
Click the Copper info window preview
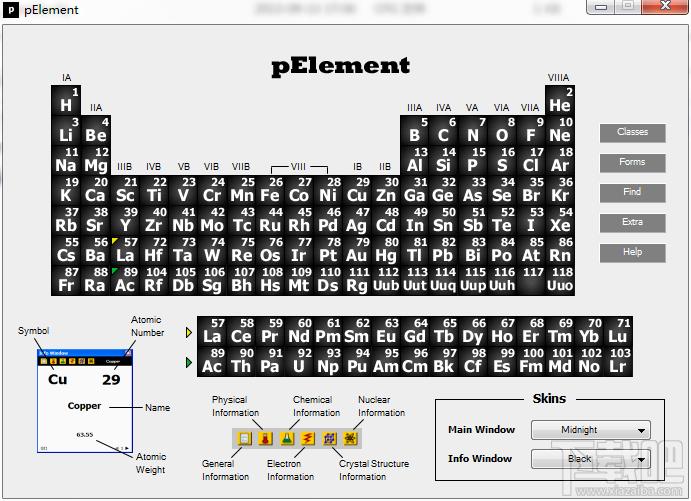85,401
